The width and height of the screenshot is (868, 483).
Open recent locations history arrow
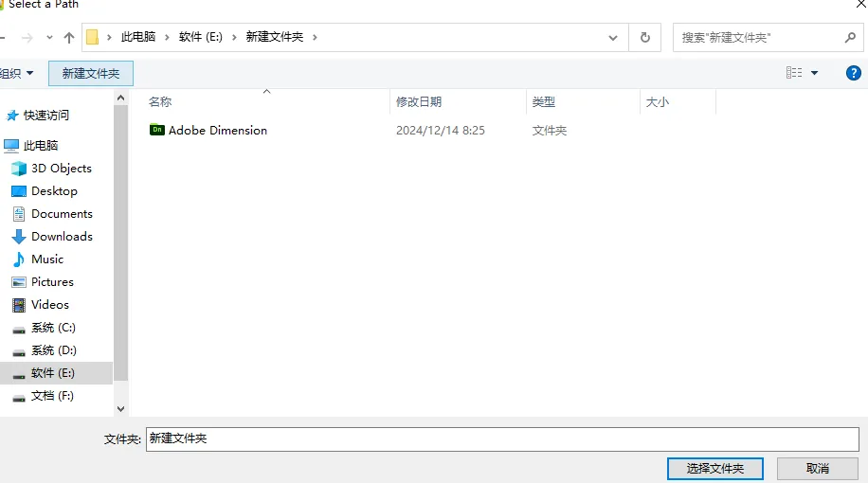point(49,38)
